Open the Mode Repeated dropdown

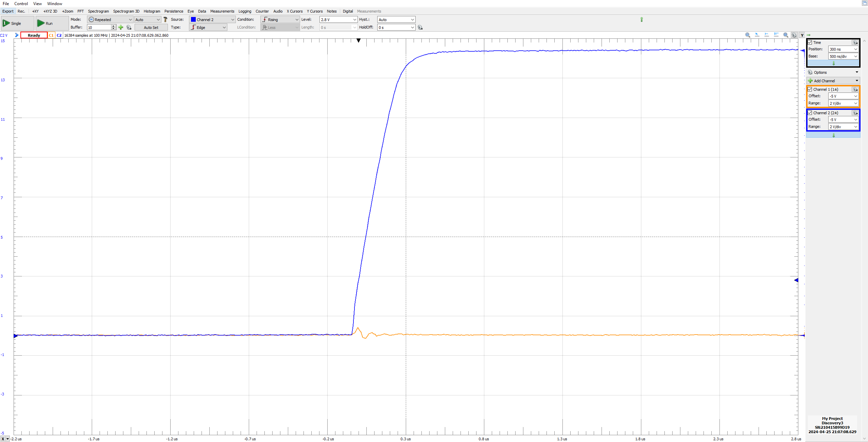coord(110,19)
